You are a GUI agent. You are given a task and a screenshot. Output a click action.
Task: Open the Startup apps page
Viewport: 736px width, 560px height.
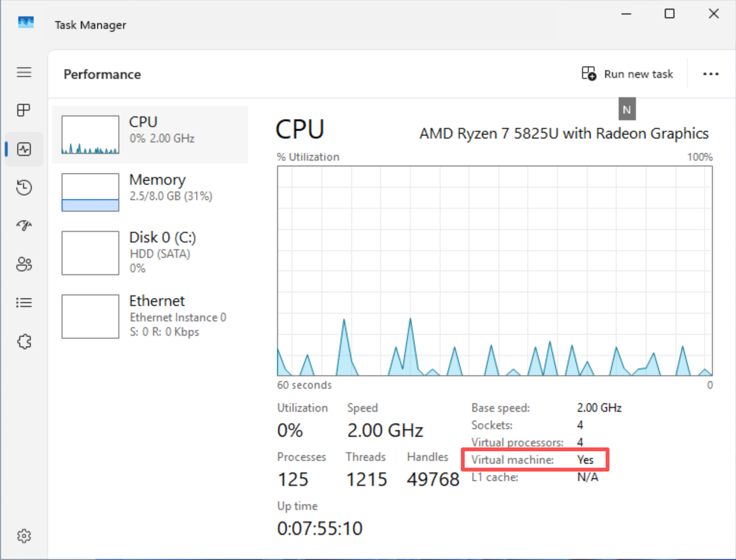point(24,226)
